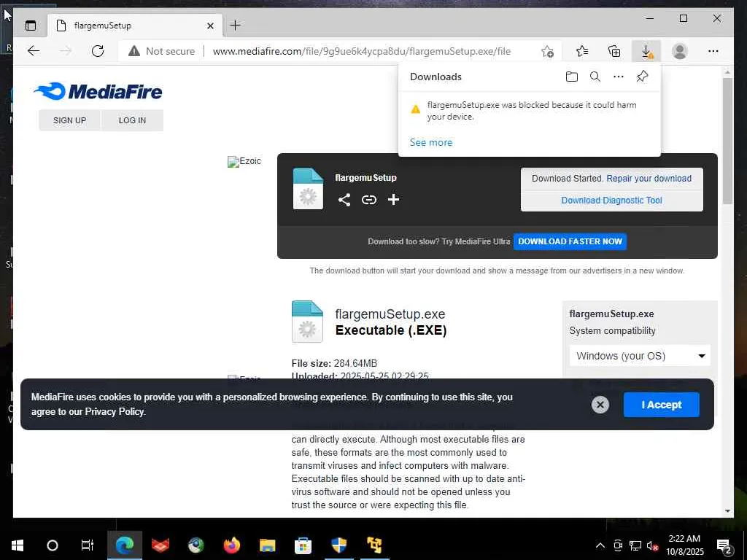Close the flargemuSetup tab
This screenshot has width=747, height=560.
[x=210, y=26]
